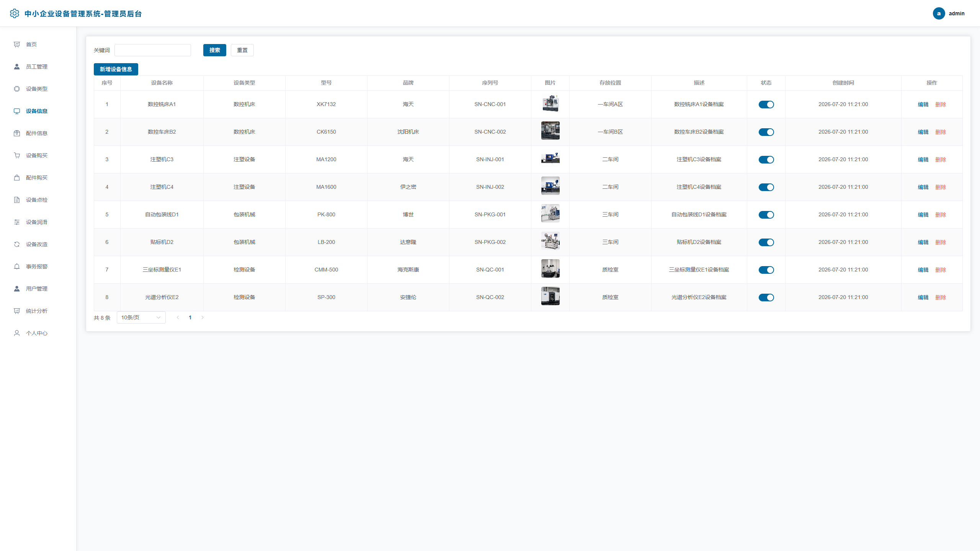Open the 10条/页 page size dropdown
This screenshot has height=551, width=980.
pyautogui.click(x=141, y=317)
